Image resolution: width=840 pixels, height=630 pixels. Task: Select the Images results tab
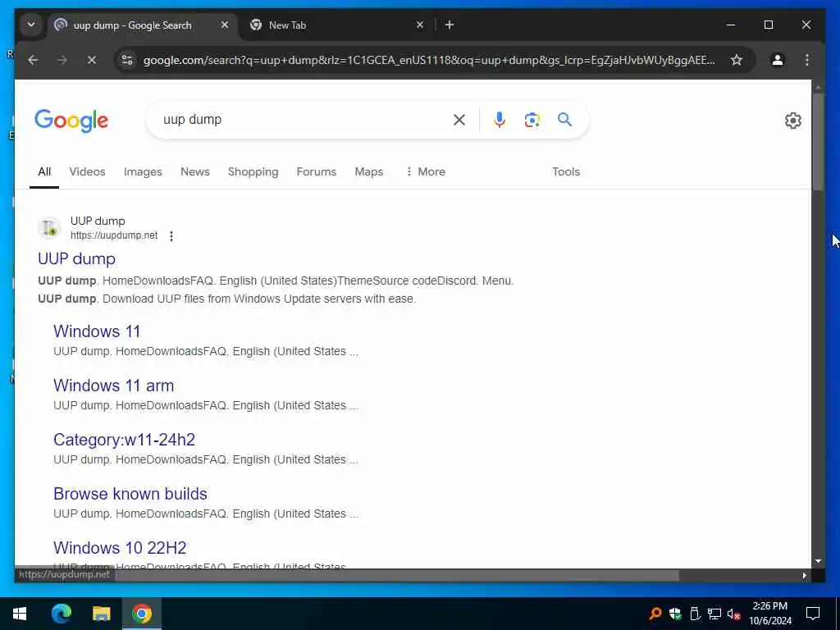pos(143,172)
